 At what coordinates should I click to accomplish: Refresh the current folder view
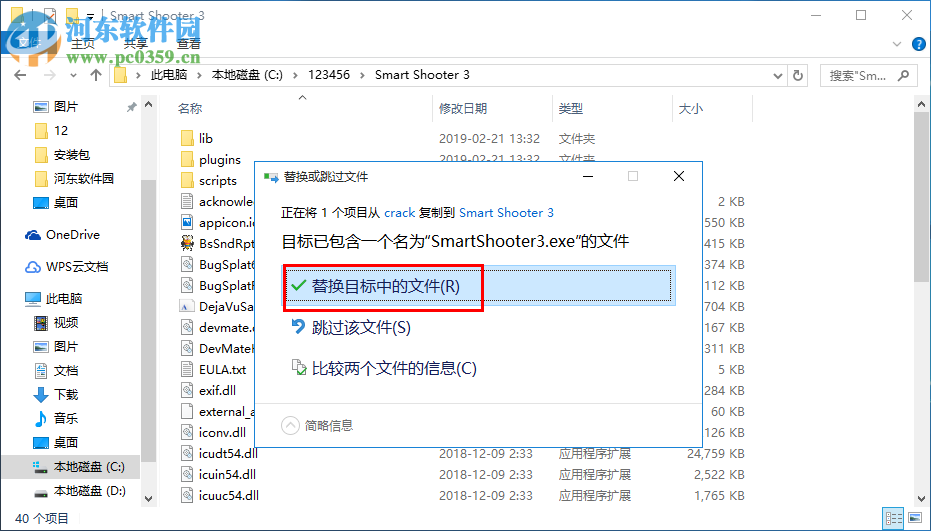pyautogui.click(x=798, y=75)
